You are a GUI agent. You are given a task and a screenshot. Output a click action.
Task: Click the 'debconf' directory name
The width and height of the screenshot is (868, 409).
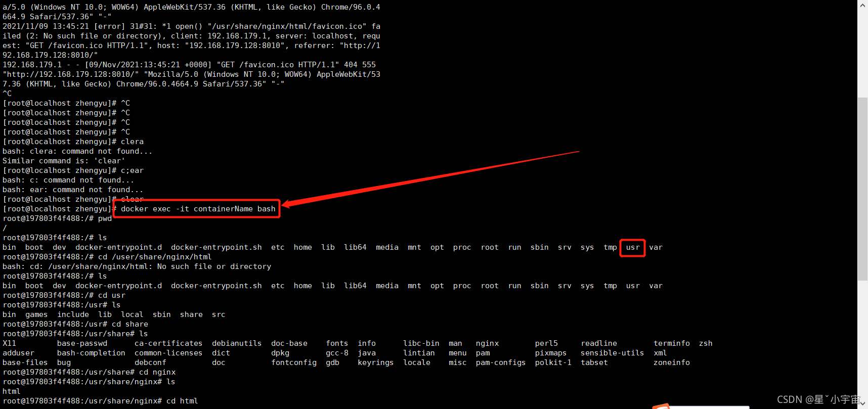[x=150, y=362]
